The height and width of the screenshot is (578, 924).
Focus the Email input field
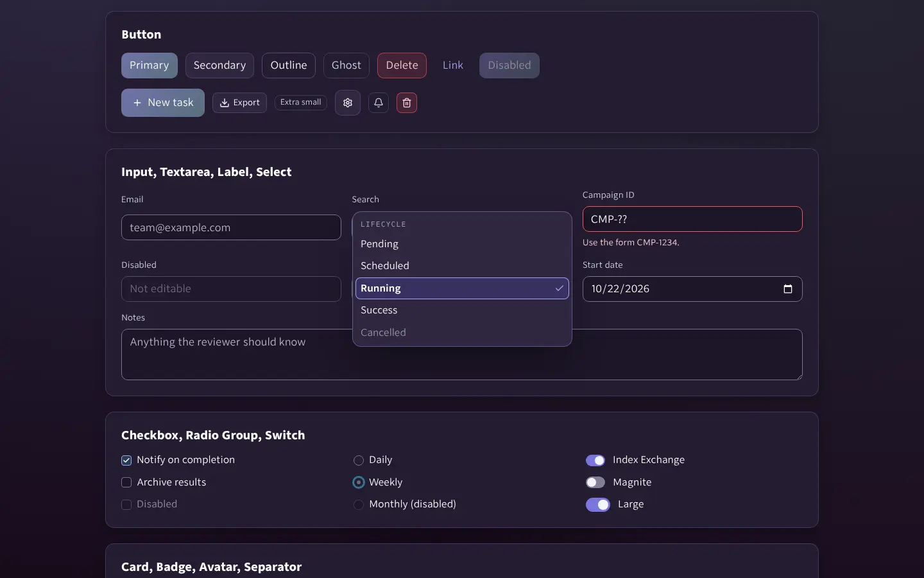(231, 227)
